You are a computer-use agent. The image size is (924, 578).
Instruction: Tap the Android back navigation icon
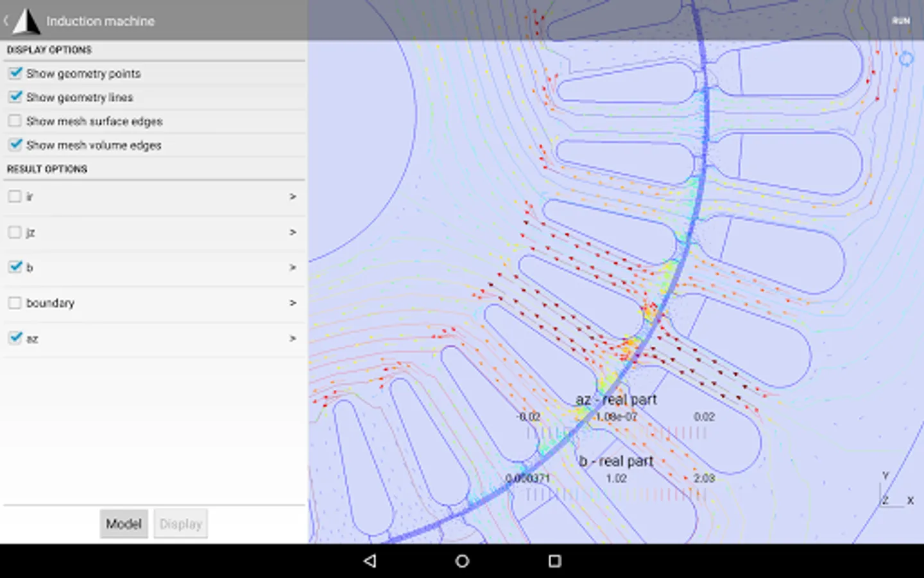click(370, 561)
